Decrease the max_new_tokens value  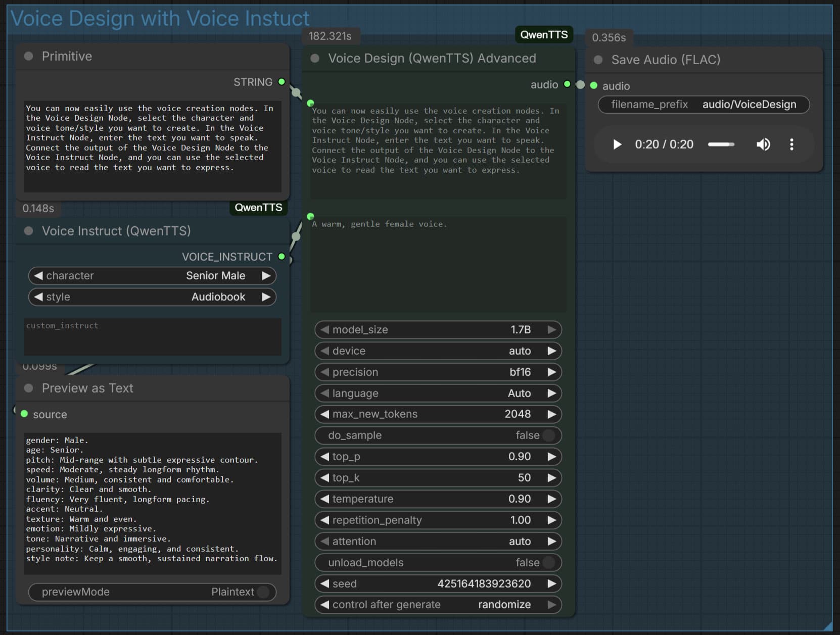pyautogui.click(x=324, y=414)
